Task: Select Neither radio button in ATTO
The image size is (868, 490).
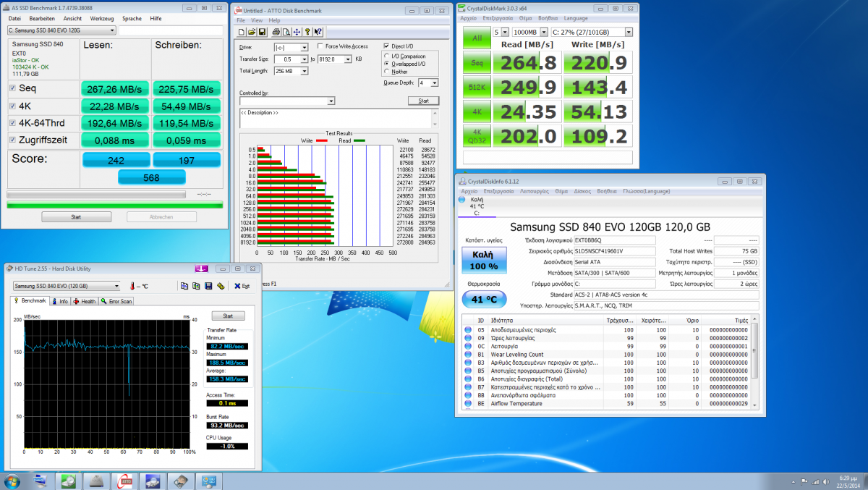Action: click(x=386, y=71)
